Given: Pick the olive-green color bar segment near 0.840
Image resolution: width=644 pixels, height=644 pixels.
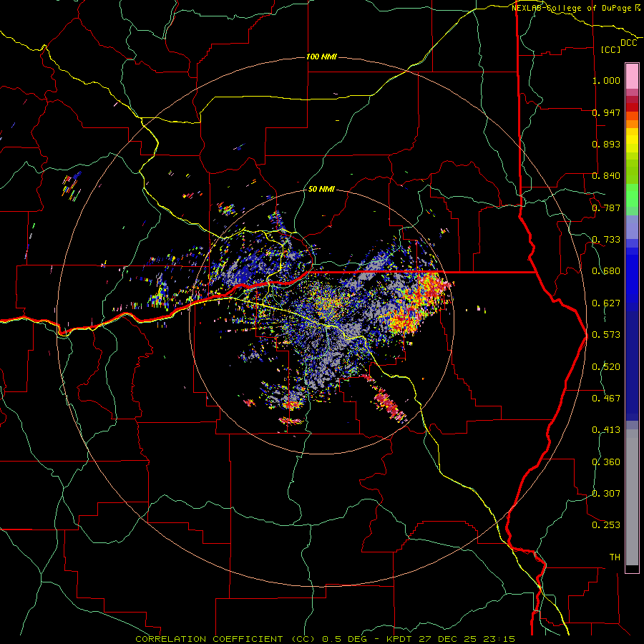Looking at the screenshot, I should click(632, 172).
